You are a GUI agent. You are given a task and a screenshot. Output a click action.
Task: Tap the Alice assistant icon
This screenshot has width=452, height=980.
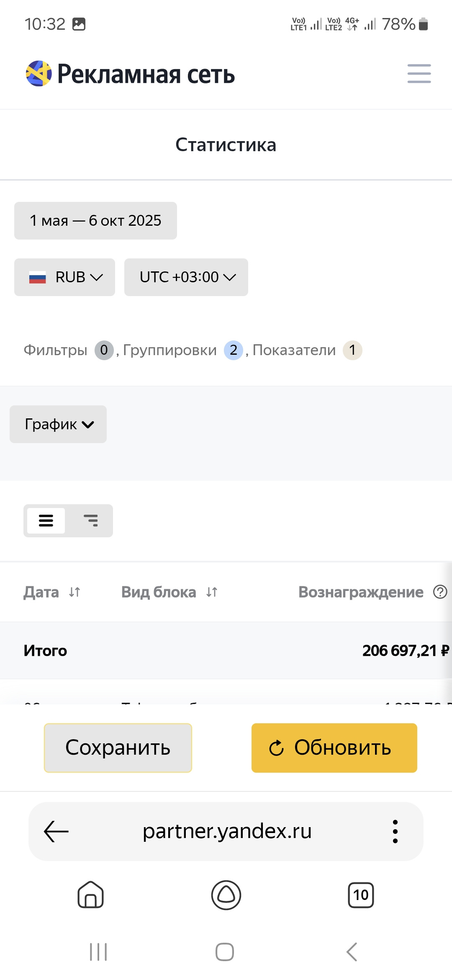226,895
